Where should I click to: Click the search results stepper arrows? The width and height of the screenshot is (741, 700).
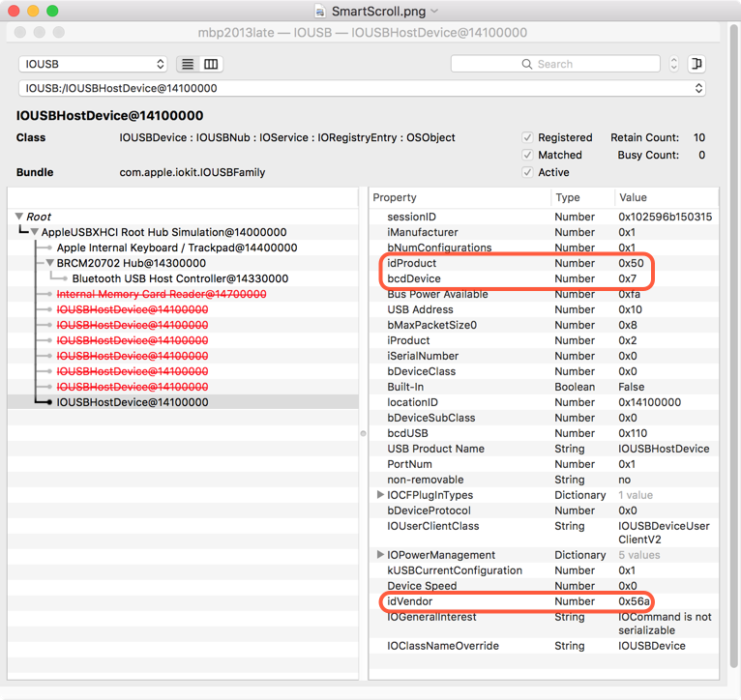[x=674, y=64]
